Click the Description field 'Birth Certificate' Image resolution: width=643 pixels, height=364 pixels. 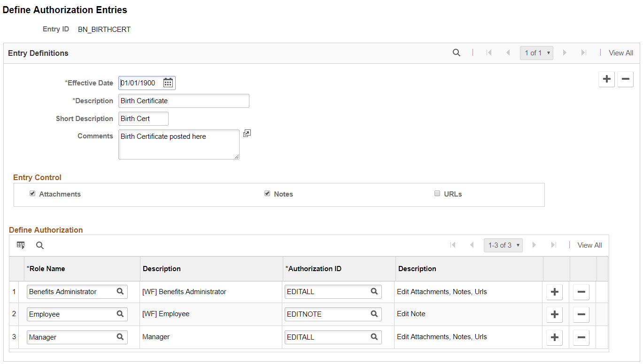click(x=184, y=101)
